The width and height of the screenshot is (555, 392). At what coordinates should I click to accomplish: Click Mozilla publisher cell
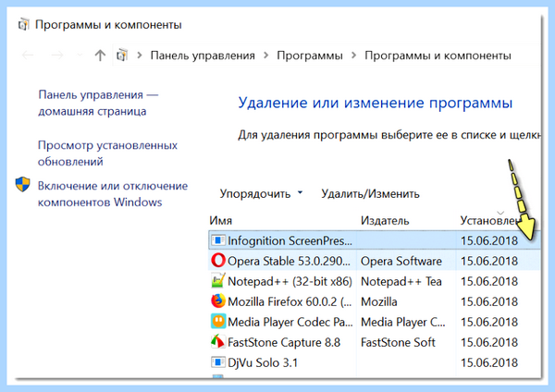379,301
